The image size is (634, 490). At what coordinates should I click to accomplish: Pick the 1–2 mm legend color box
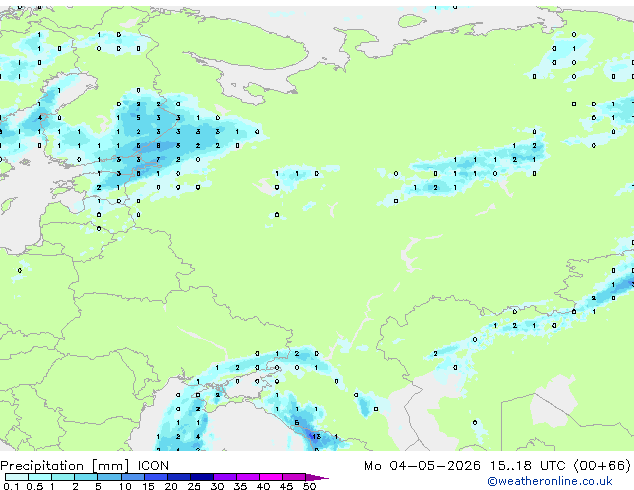pos(63,477)
